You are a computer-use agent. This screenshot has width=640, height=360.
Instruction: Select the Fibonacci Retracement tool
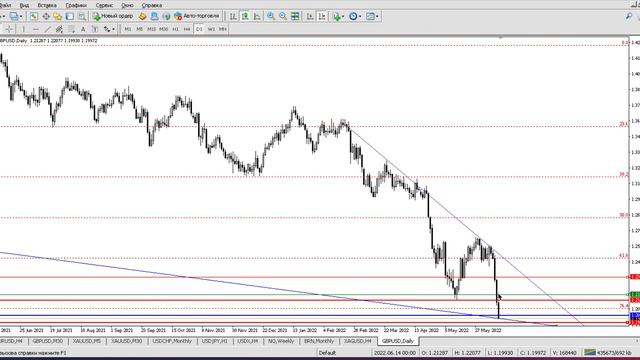(71, 29)
